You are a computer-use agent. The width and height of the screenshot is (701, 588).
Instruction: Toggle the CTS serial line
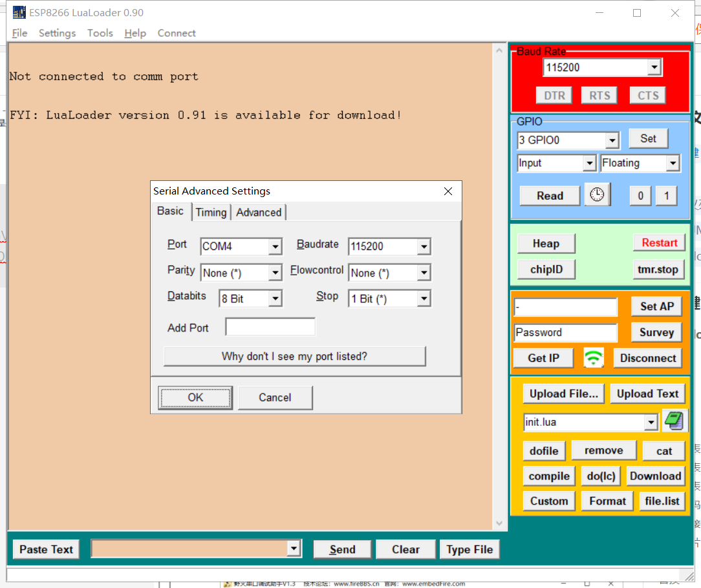647,94
